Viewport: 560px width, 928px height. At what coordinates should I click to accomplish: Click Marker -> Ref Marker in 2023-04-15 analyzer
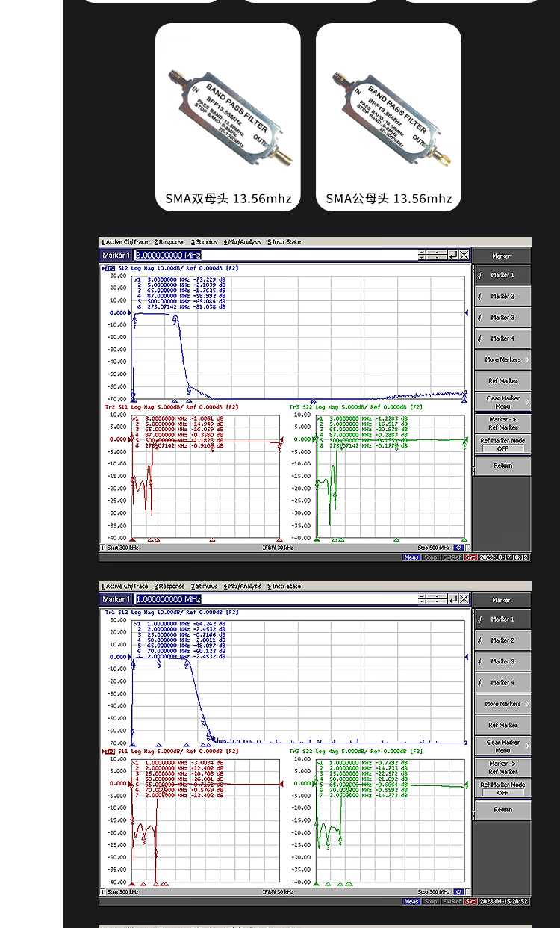[503, 767]
